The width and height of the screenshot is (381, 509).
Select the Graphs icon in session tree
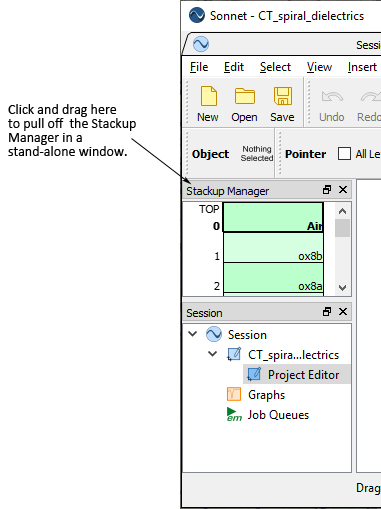[234, 394]
